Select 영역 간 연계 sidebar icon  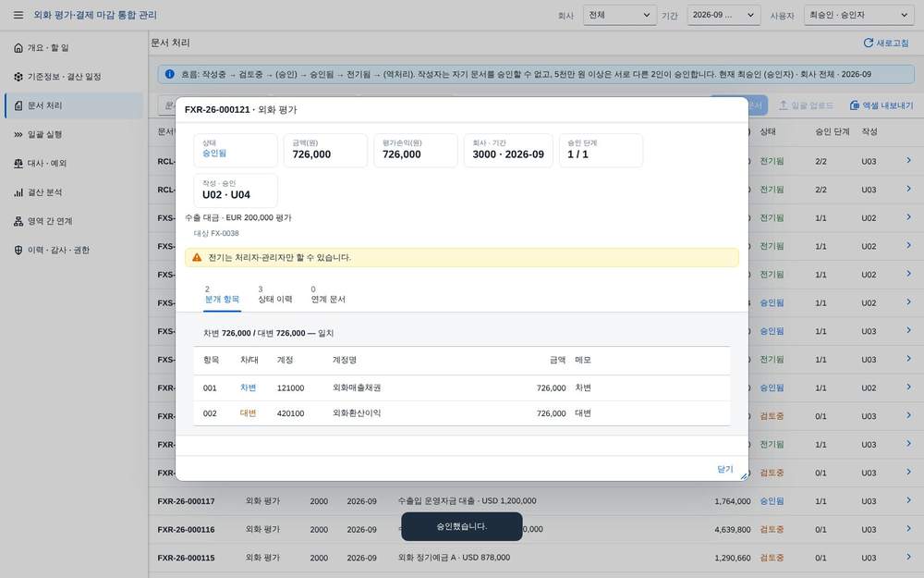click(x=18, y=221)
